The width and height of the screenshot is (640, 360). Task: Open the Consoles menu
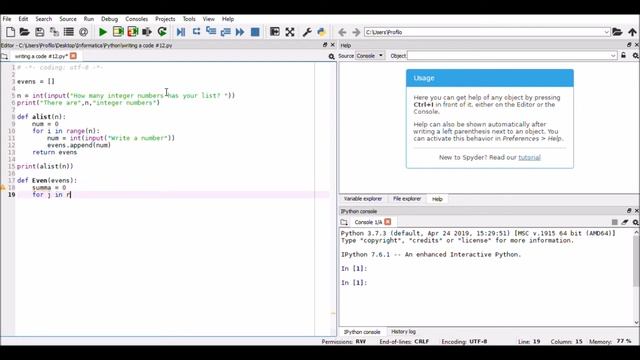pos(136,19)
